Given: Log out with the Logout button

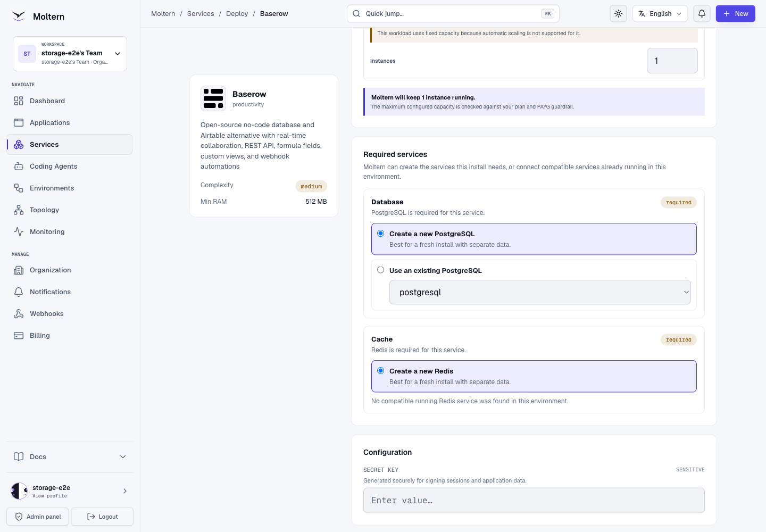Looking at the screenshot, I should tap(102, 517).
